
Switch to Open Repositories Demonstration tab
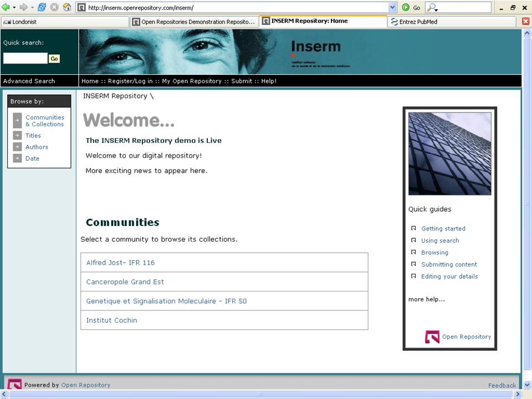pyautogui.click(x=194, y=22)
